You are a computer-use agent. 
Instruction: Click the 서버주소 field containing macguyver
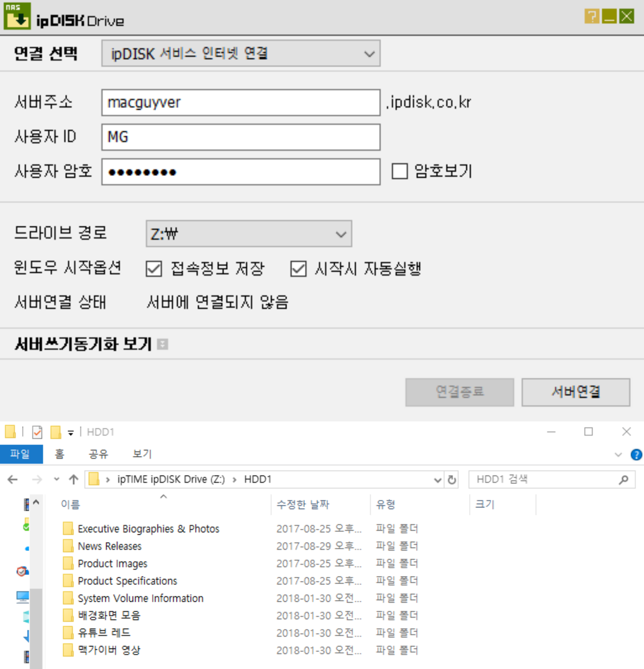[241, 102]
